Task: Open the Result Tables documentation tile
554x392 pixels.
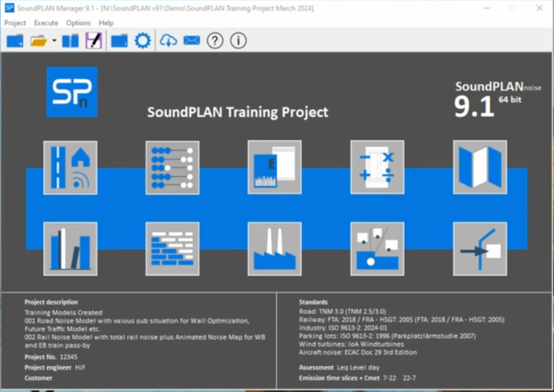Action: point(274,168)
